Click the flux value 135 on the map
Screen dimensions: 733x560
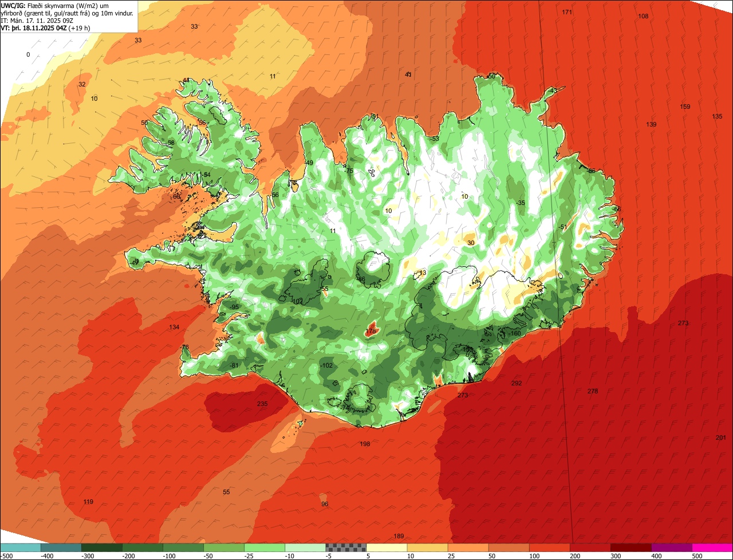click(x=717, y=116)
